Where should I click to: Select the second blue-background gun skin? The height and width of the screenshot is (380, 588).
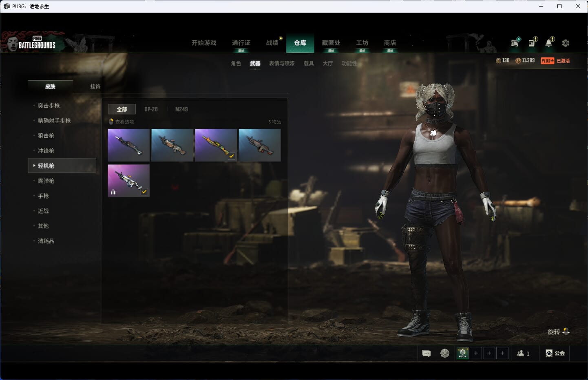[x=172, y=145]
